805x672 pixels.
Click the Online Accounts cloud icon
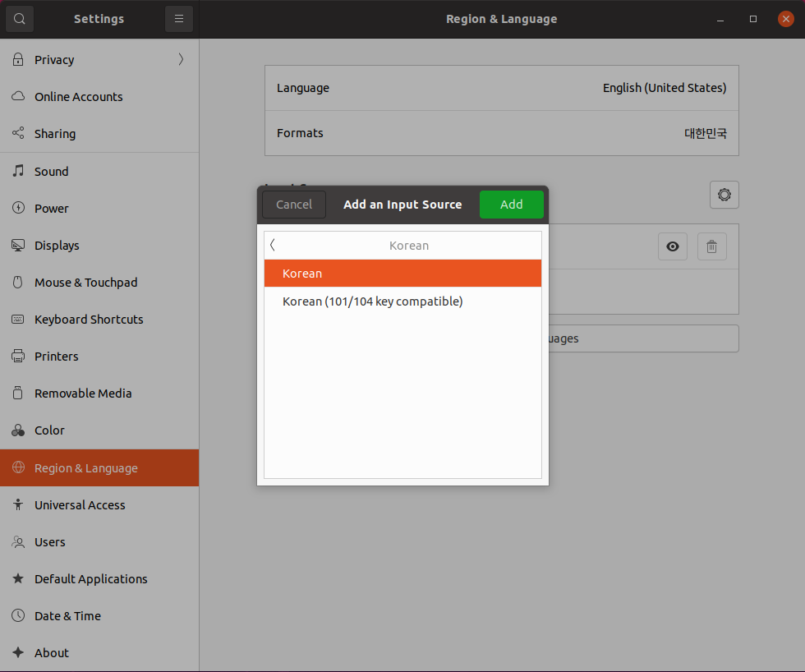18,96
